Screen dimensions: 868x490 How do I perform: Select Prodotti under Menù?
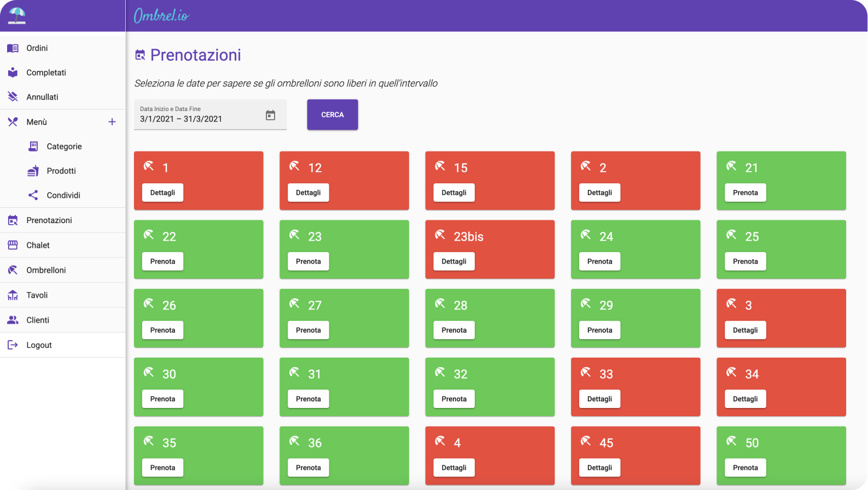click(x=62, y=171)
